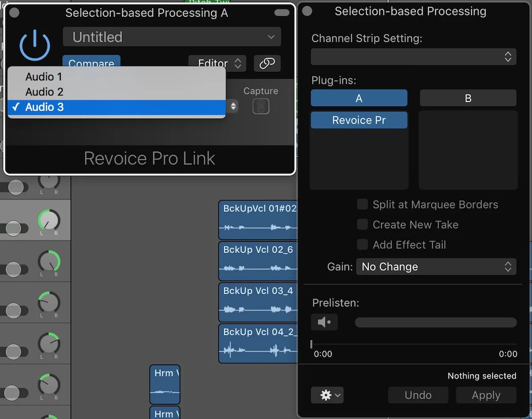Click the pill button in plug-in window title bar
This screenshot has width=532, height=419.
pos(282,12)
